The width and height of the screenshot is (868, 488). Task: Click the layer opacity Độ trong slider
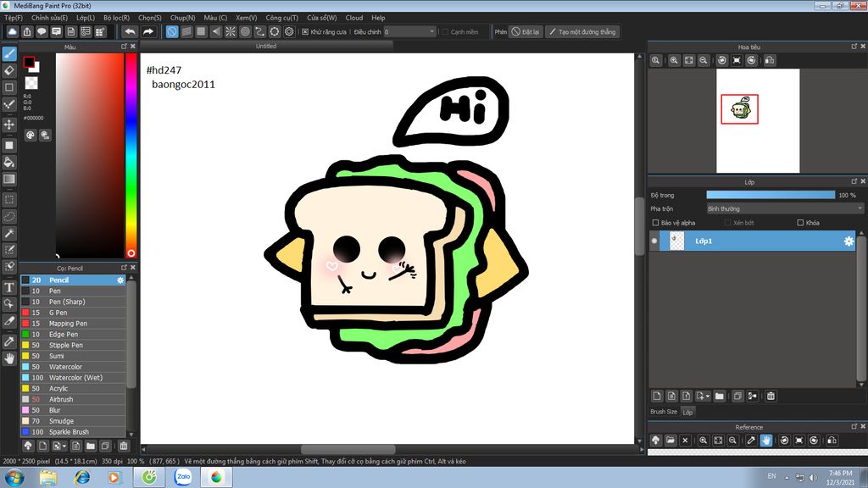771,195
